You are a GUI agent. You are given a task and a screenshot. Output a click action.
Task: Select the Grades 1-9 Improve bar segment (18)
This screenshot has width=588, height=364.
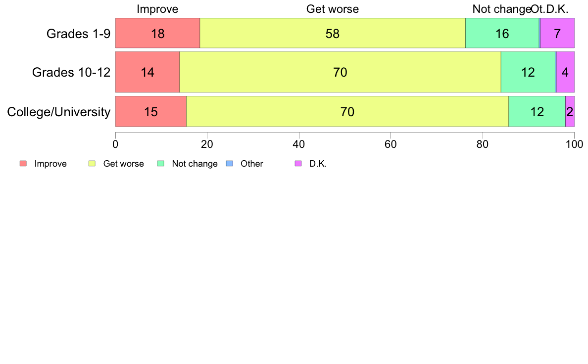pyautogui.click(x=157, y=33)
